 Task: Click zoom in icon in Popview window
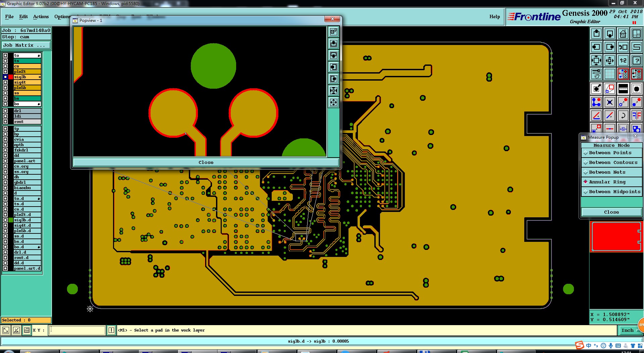[333, 90]
